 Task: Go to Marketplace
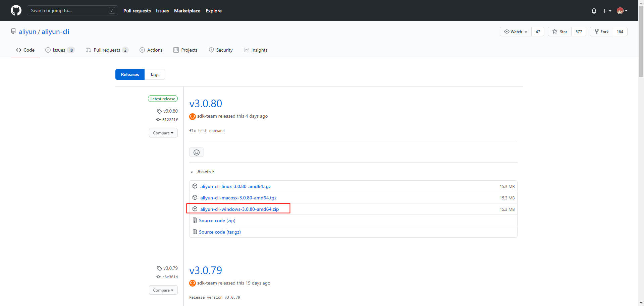coord(187,11)
